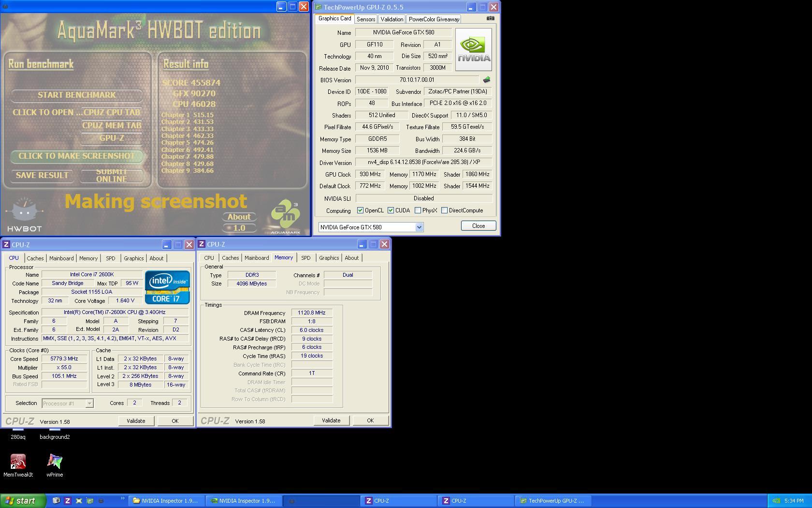This screenshot has width=812, height=508.
Task: Click the About button in AquaMark
Action: tap(239, 217)
